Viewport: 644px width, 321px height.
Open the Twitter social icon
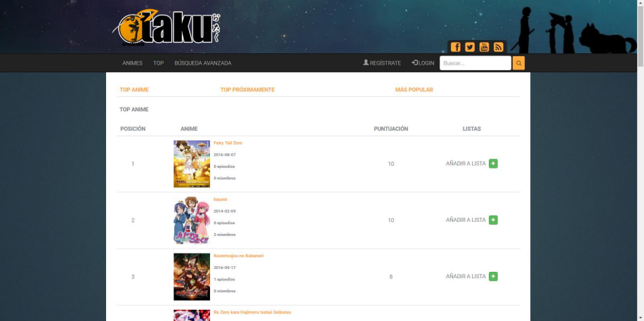pyautogui.click(x=470, y=47)
